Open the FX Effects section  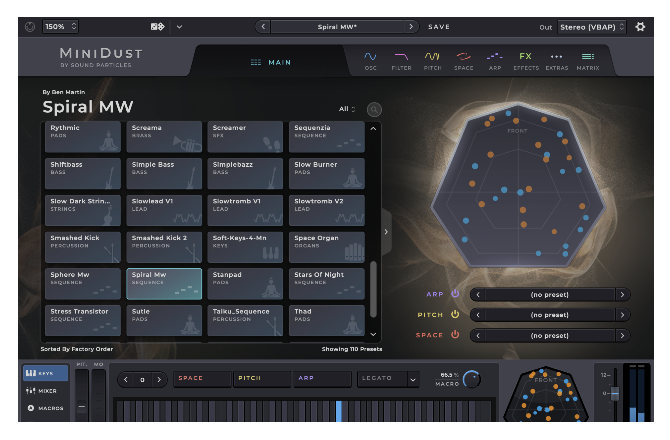(526, 61)
